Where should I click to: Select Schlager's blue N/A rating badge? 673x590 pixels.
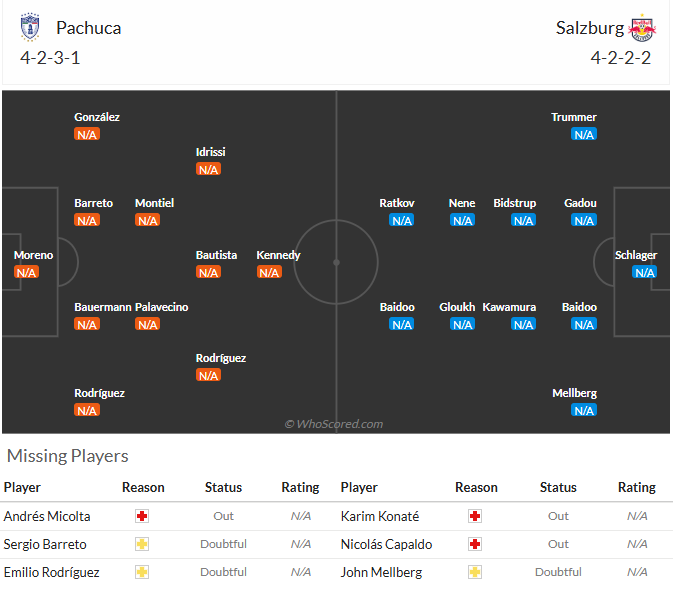[644, 272]
